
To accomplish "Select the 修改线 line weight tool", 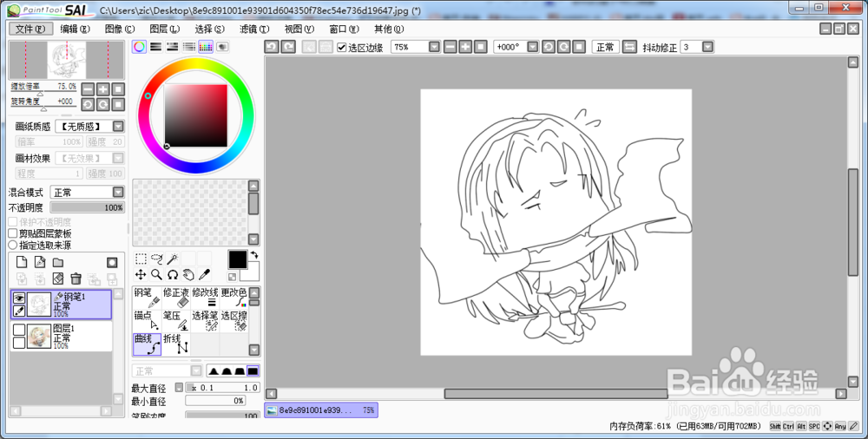I will click(205, 298).
